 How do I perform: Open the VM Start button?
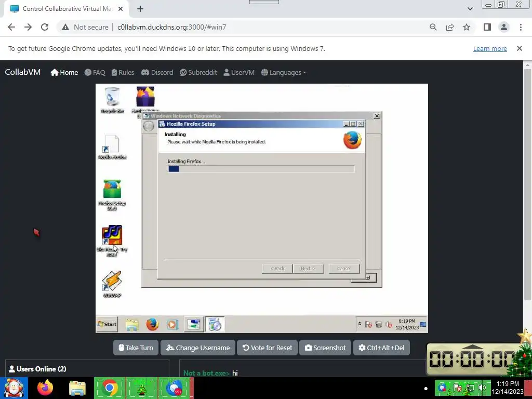point(107,324)
